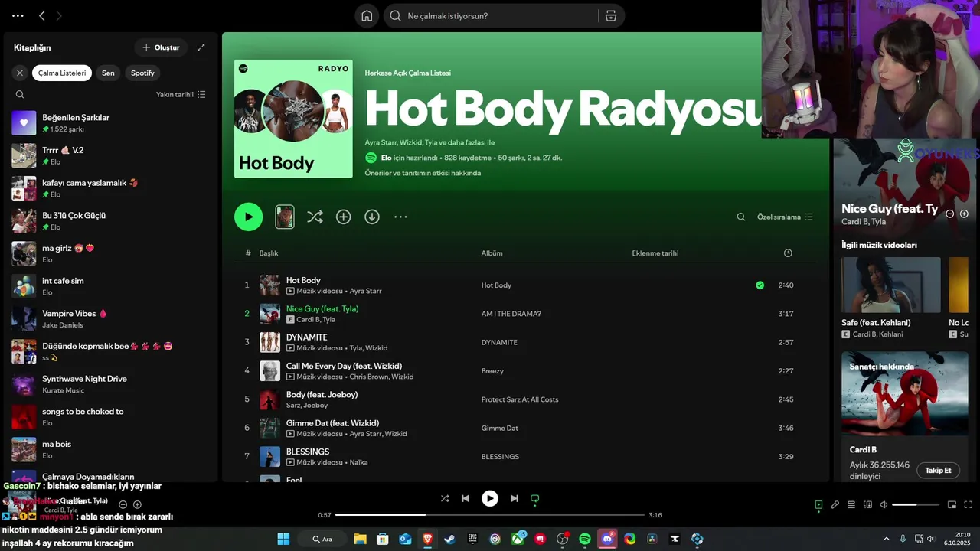This screenshot has width=980, height=551.
Task: Open Ayra Starr artist link in header
Action: pyautogui.click(x=381, y=142)
